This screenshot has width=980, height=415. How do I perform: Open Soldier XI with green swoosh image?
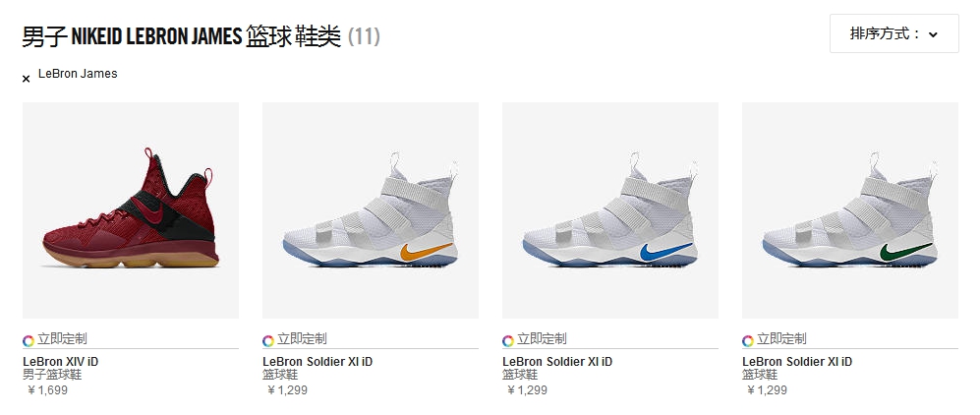coord(850,210)
